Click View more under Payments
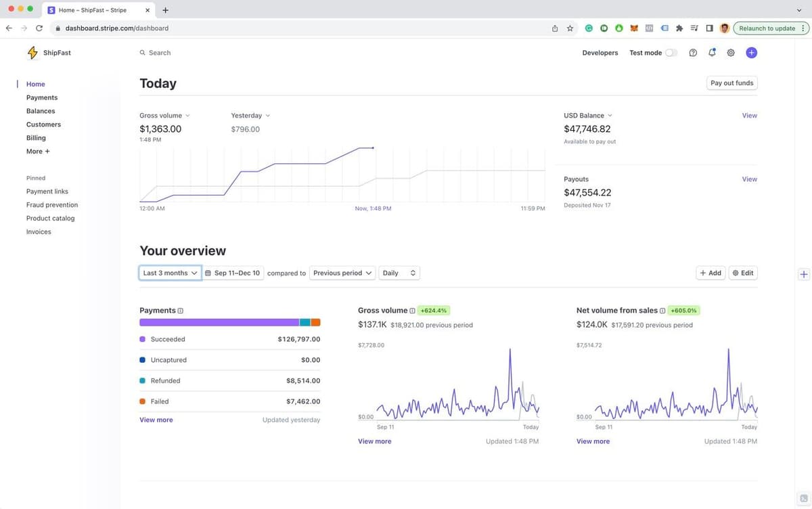The width and height of the screenshot is (812, 509). pyautogui.click(x=156, y=420)
